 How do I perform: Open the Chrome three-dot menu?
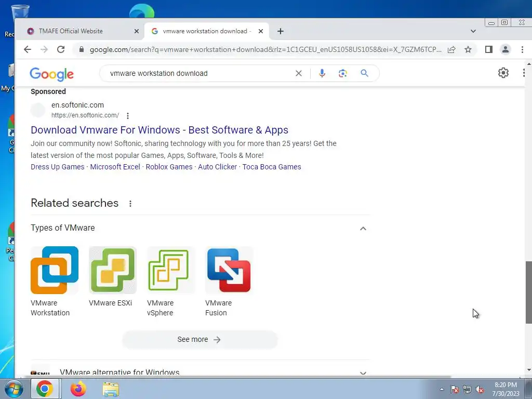pos(523,49)
